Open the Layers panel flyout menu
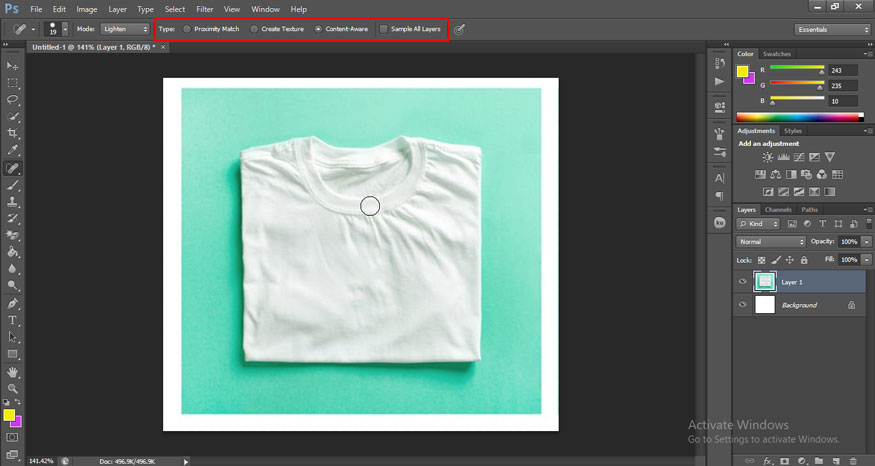Screen dimensions: 875x466 868,210
